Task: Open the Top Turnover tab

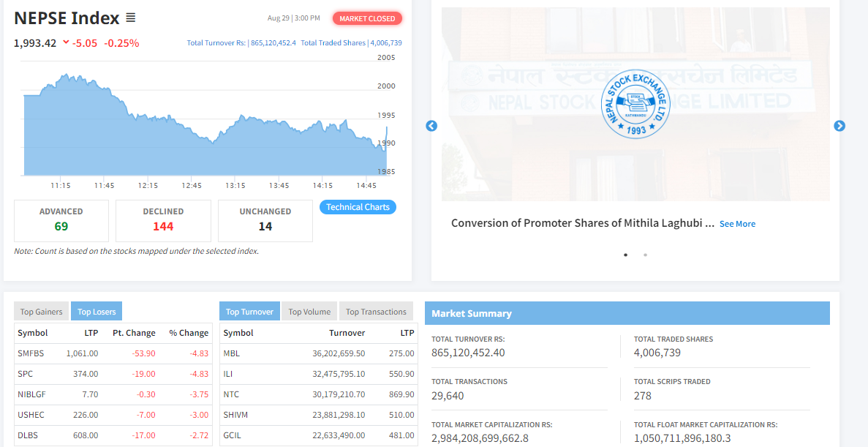Action: pyautogui.click(x=249, y=312)
